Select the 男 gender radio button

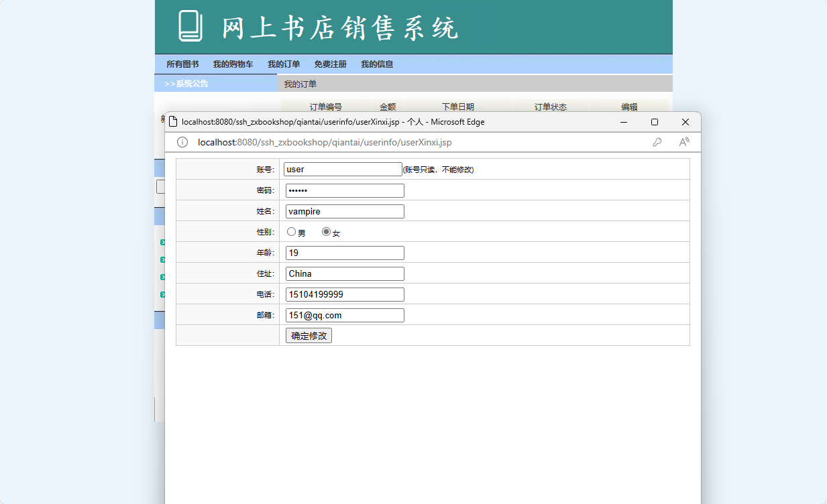291,231
